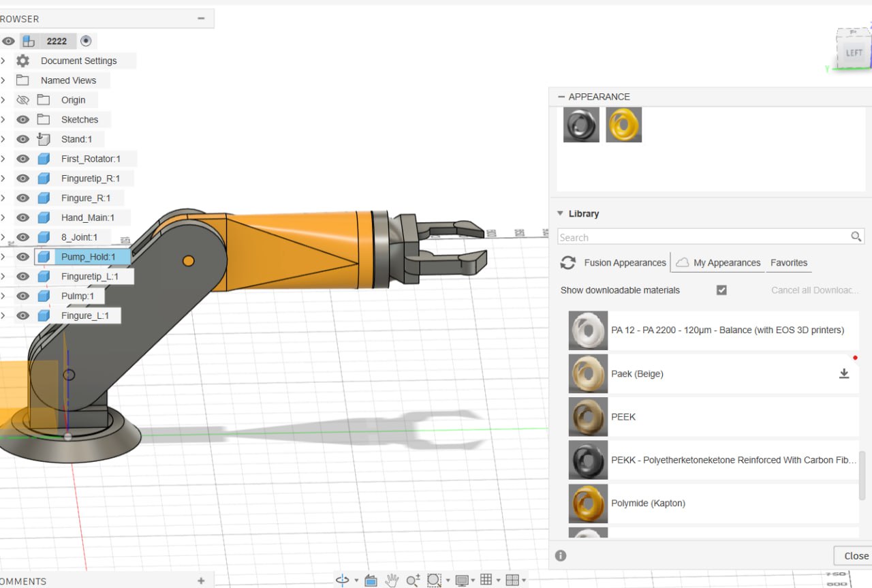Click the Paek (Beige) material thumbnail
872x588 pixels.
588,373
